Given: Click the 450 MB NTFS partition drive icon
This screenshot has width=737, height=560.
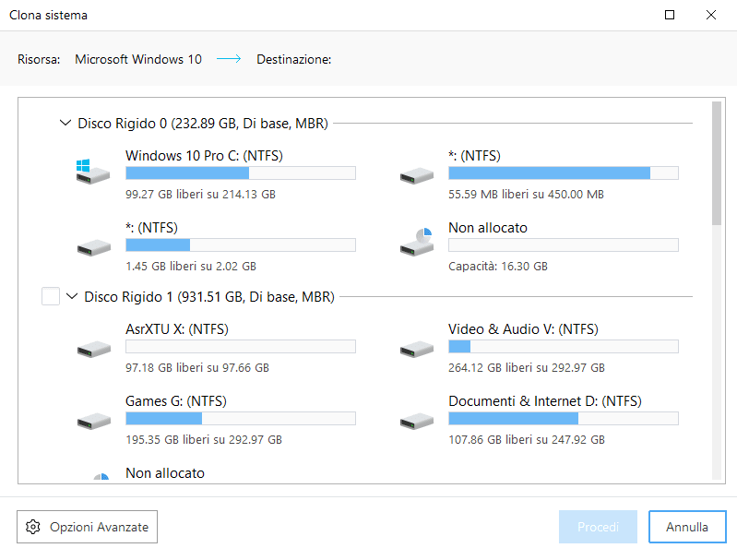Looking at the screenshot, I should (417, 174).
